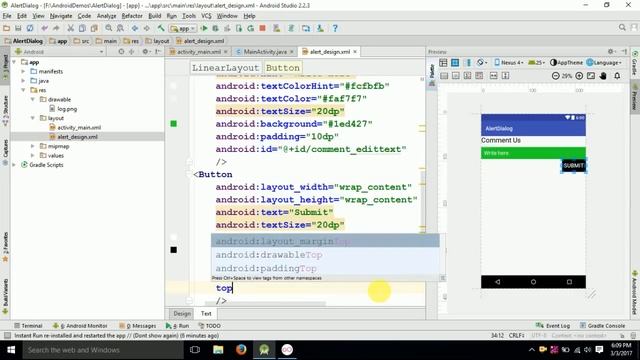Click the Search Everywhere magnifier at top right

pyautogui.click(x=622, y=27)
